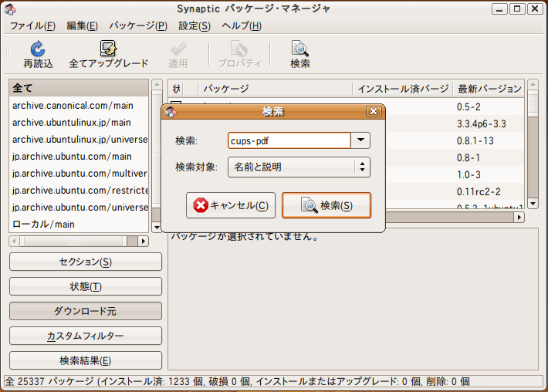Click the Properties (プロパティ) toolbar icon

[238, 49]
